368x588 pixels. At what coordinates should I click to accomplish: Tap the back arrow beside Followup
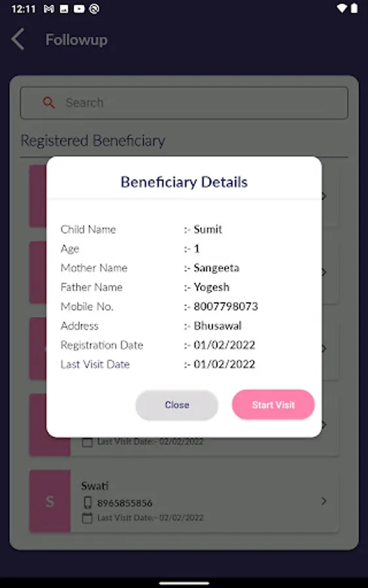point(18,39)
